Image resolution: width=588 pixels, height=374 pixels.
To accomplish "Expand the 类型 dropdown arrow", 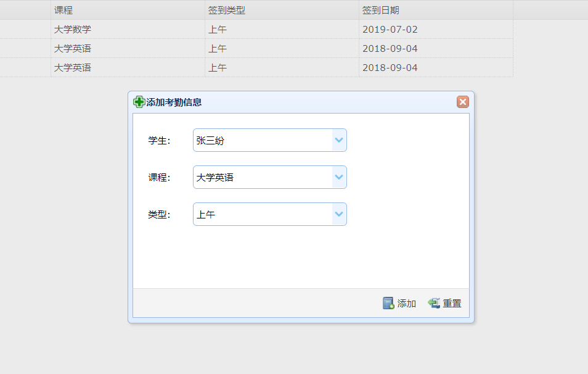I will pyautogui.click(x=339, y=214).
